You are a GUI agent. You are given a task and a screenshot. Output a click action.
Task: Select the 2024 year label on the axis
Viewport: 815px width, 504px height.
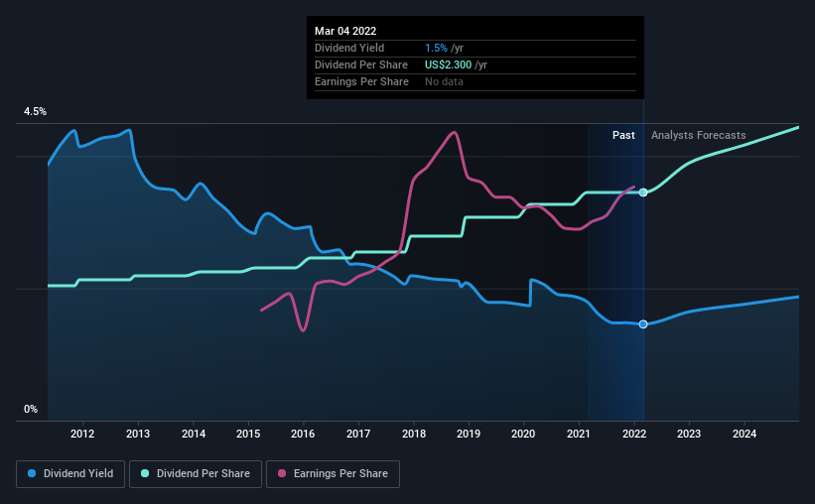745,434
